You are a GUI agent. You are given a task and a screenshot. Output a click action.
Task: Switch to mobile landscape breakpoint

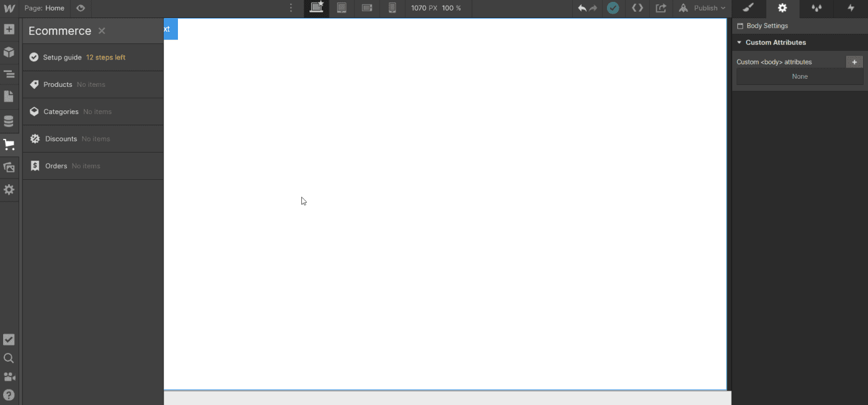[x=367, y=8]
